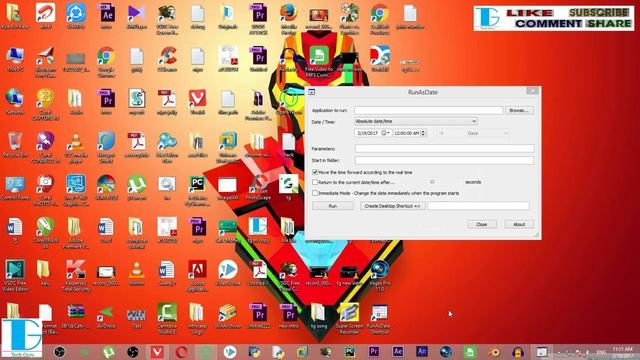This screenshot has width=640, height=360.
Task: Click the Application to run text field
Action: pos(429,110)
